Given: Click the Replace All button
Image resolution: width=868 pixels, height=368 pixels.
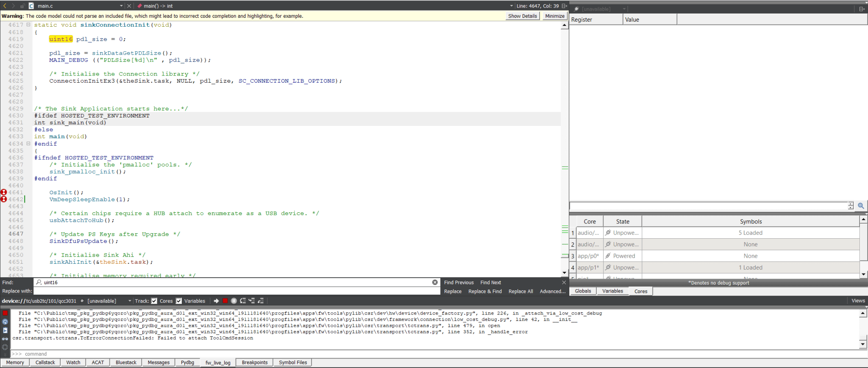Looking at the screenshot, I should [520, 292].
